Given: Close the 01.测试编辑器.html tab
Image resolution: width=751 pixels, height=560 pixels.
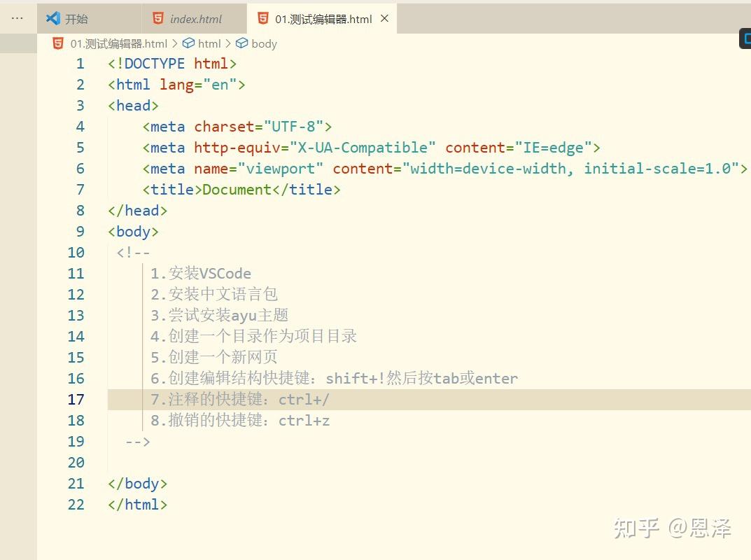Looking at the screenshot, I should click(x=384, y=19).
